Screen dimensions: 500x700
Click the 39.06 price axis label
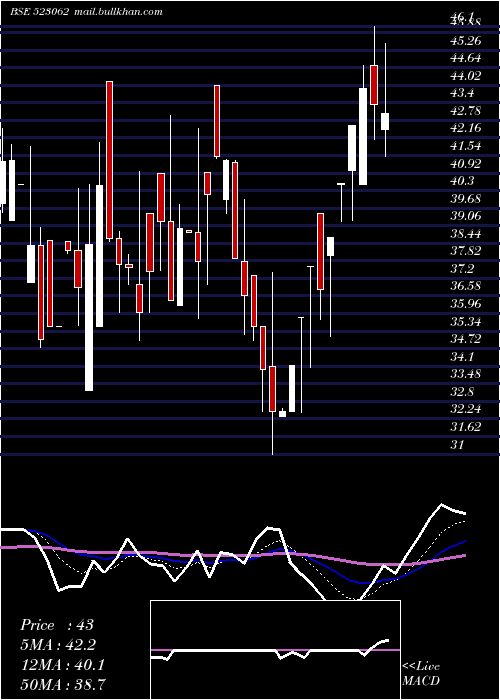click(466, 216)
